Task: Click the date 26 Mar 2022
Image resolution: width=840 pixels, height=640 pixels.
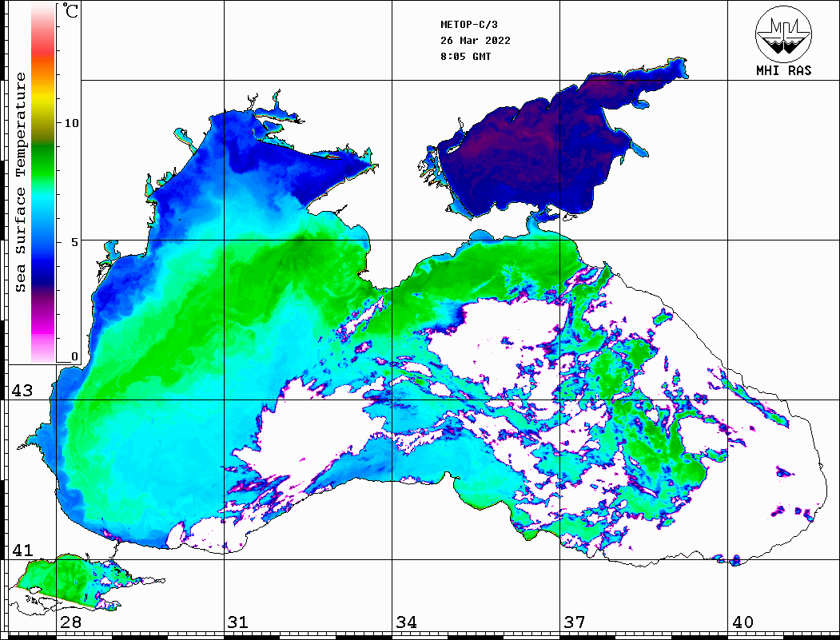Action: (x=476, y=41)
